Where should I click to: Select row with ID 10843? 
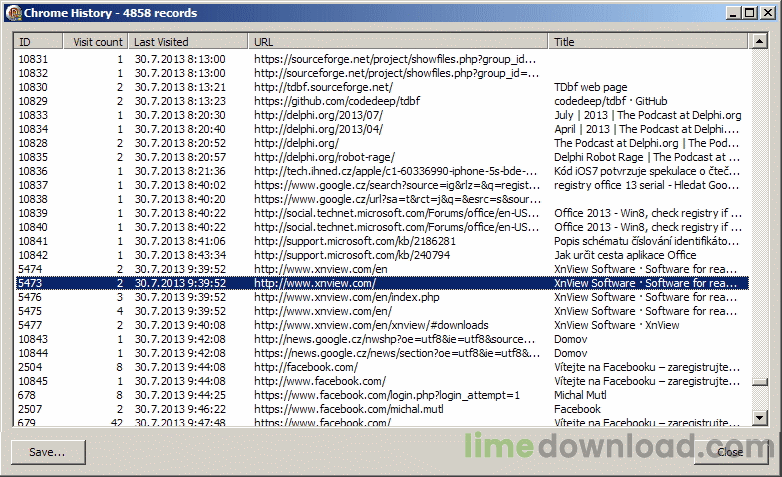click(382, 339)
